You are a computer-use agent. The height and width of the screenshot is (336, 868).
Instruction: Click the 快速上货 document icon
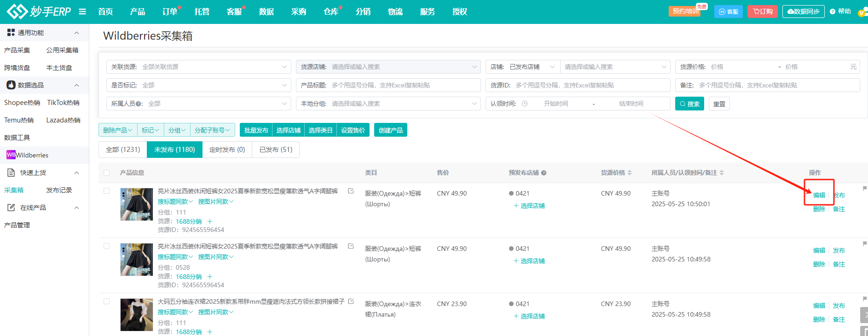point(12,173)
